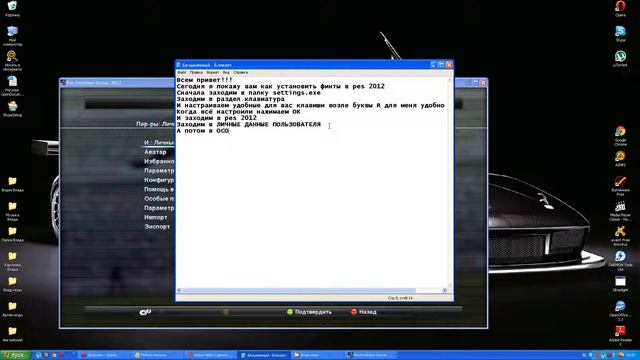
Task: Open Notepad's Правка menu
Action: 196,72
